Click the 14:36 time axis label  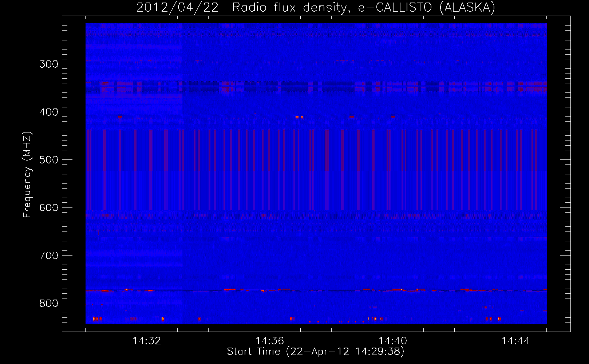[270, 341]
